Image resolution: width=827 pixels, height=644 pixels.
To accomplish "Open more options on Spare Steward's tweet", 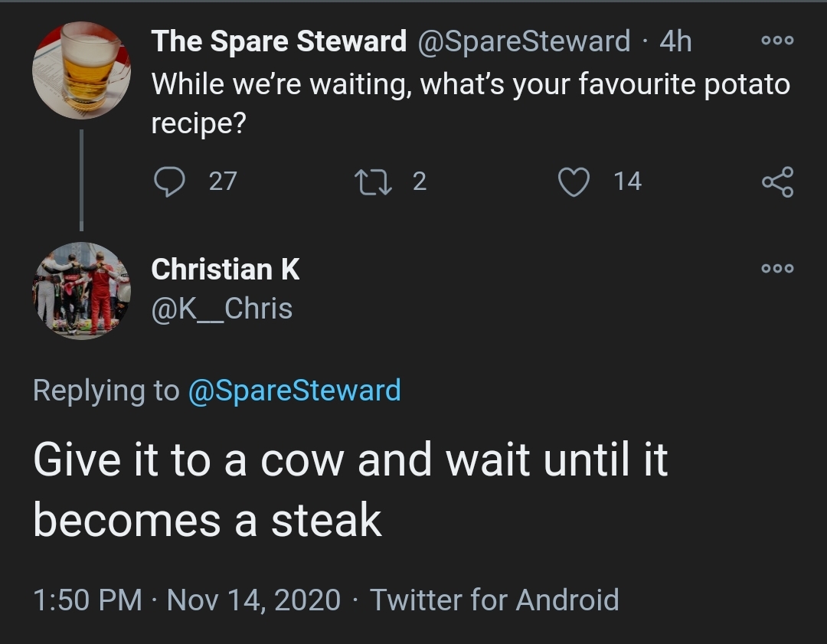I will (x=778, y=41).
